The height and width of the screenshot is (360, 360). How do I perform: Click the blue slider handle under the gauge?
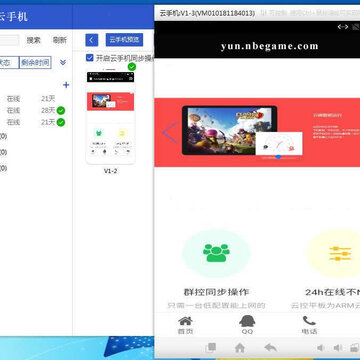click(278, 157)
